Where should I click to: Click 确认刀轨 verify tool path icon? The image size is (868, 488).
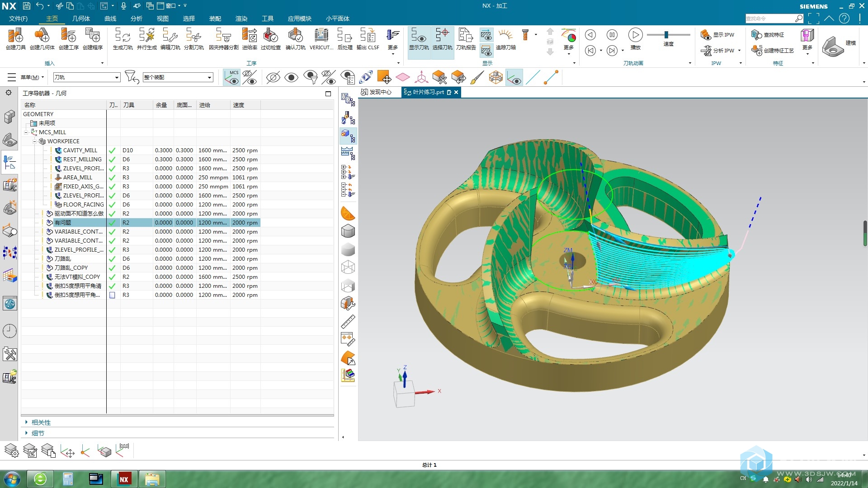[x=295, y=39]
